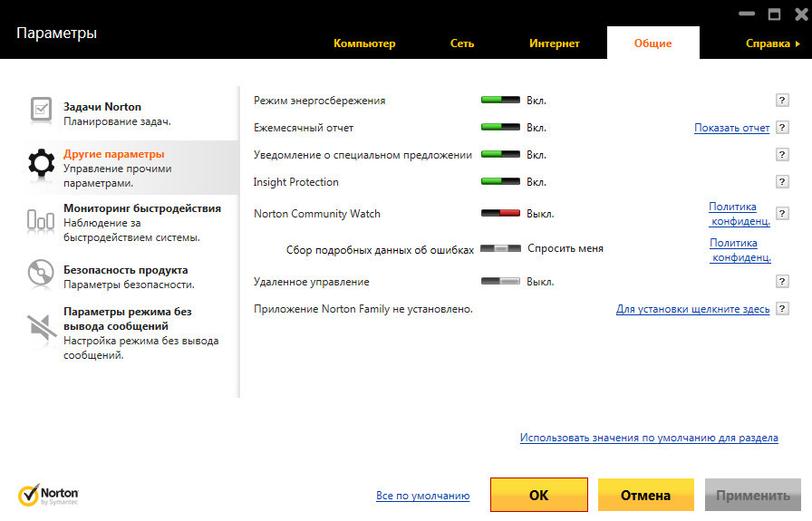Open the Показать отчет link
The width and height of the screenshot is (812, 521).
point(731,128)
